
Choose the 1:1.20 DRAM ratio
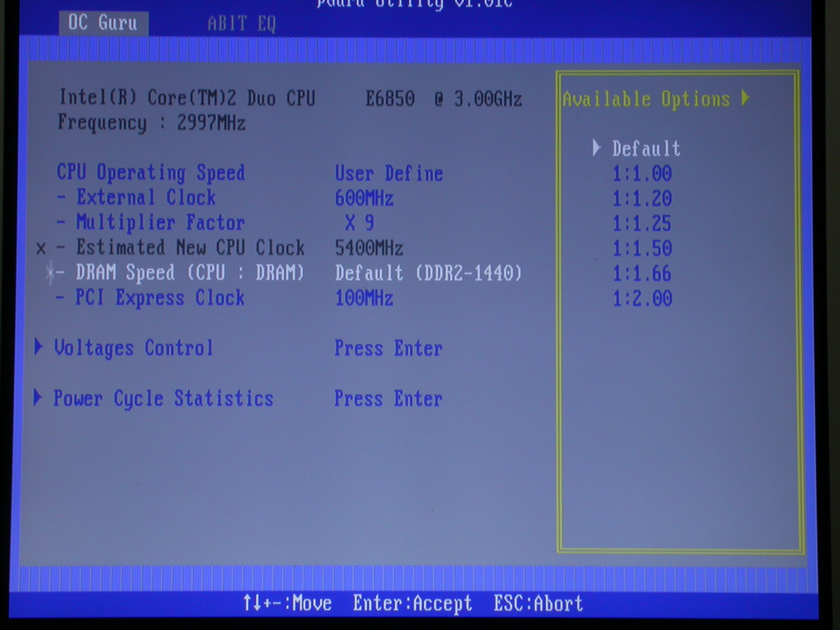tap(642, 199)
